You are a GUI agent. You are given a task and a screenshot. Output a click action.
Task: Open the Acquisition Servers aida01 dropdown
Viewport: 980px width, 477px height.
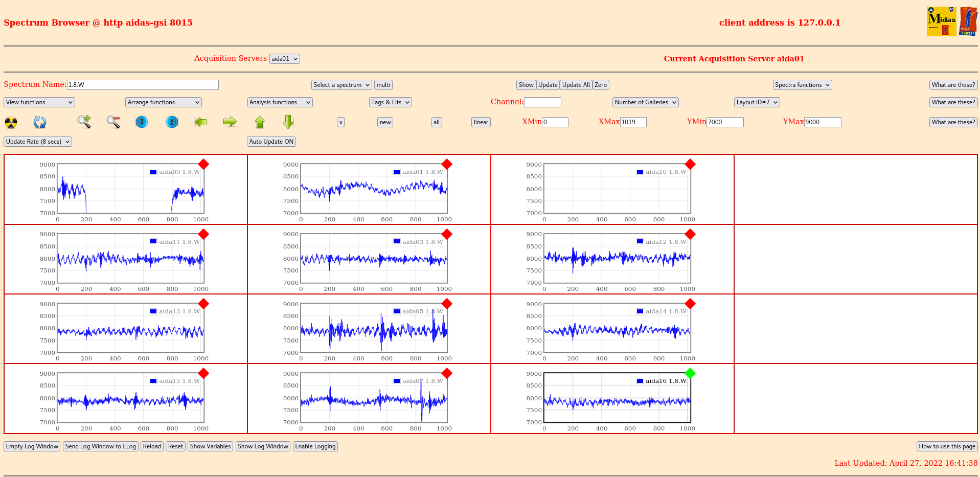(x=284, y=59)
